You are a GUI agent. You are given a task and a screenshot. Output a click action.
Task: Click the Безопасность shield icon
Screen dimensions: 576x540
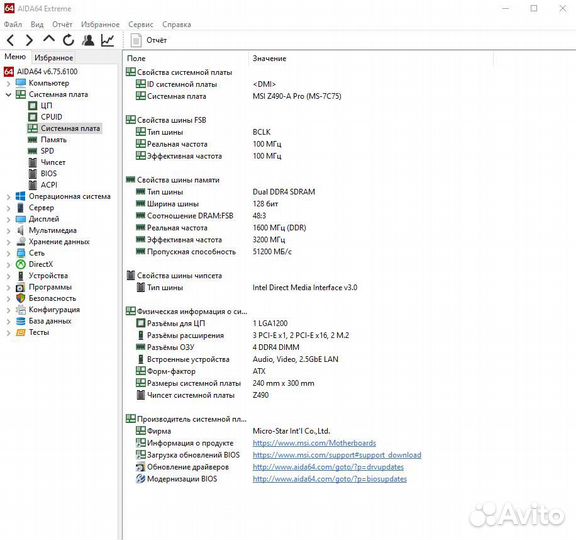click(21, 298)
